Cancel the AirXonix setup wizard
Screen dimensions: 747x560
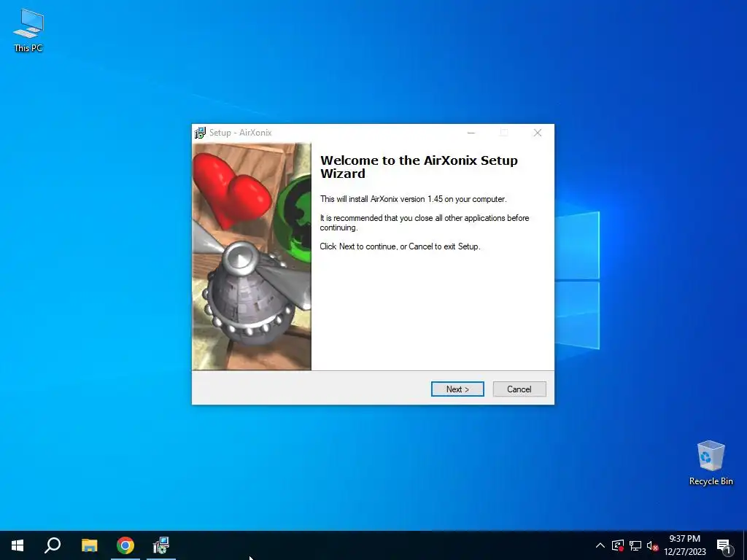[x=519, y=389]
